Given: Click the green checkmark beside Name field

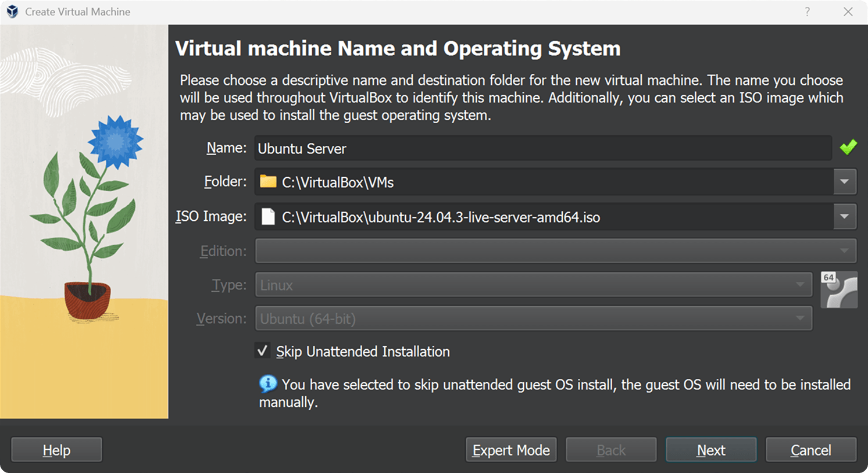Looking at the screenshot, I should tap(848, 148).
